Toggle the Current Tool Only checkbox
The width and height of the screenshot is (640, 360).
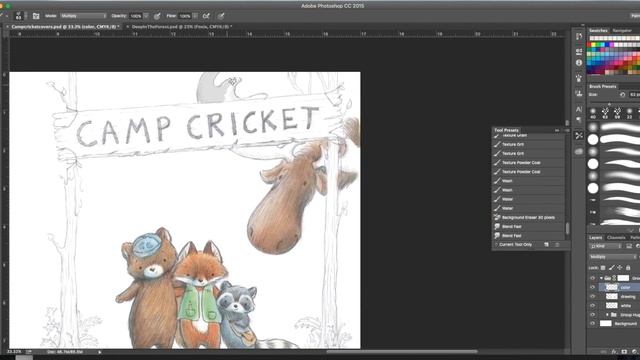(496, 244)
